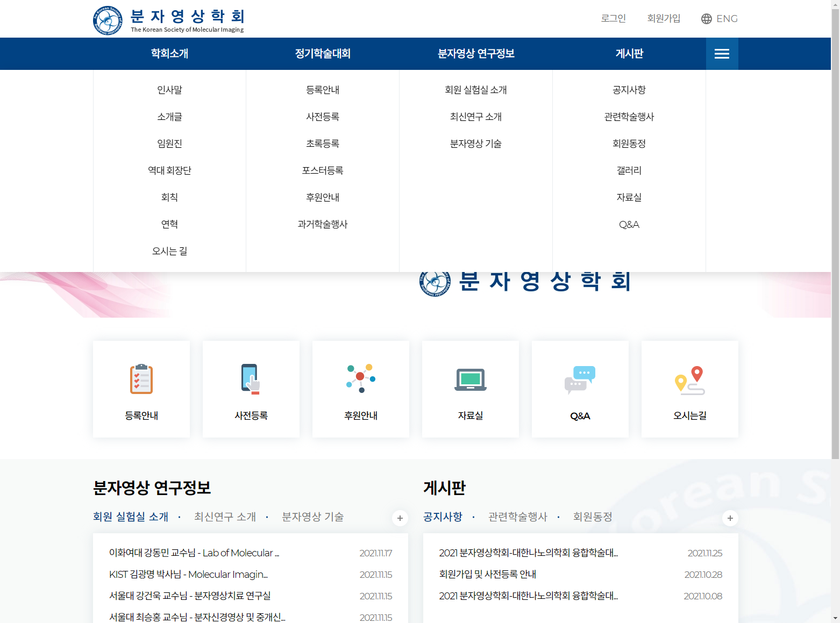840x623 pixels.
Task: Click the clipboard icon for 등록안내
Action: (141, 379)
